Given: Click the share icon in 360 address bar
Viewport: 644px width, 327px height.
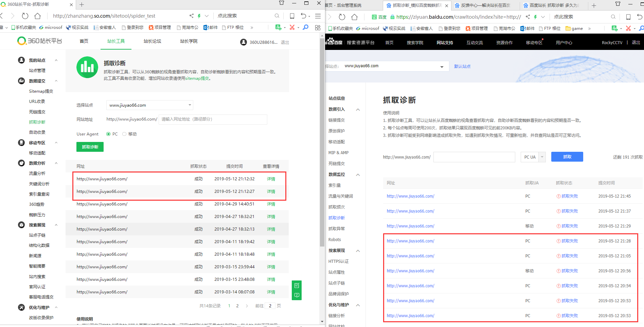Looking at the screenshot, I should pos(192,16).
